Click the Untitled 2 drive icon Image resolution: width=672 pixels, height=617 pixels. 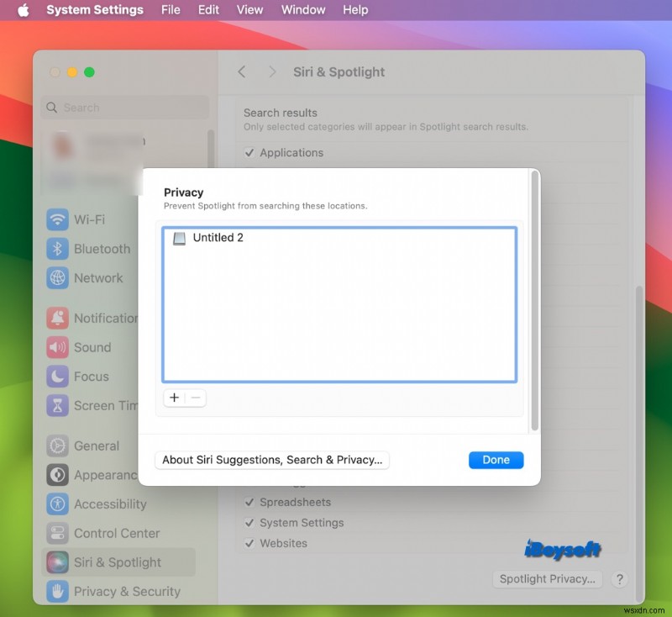179,239
